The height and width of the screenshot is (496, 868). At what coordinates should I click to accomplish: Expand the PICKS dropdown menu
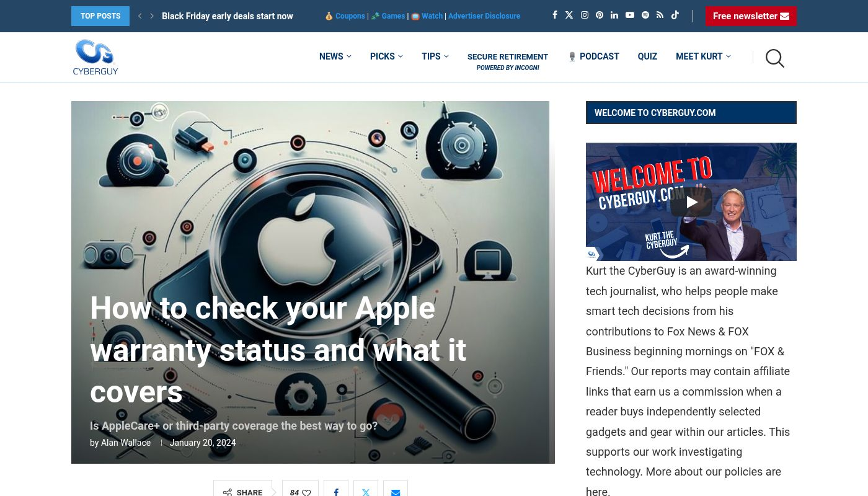[x=386, y=56]
